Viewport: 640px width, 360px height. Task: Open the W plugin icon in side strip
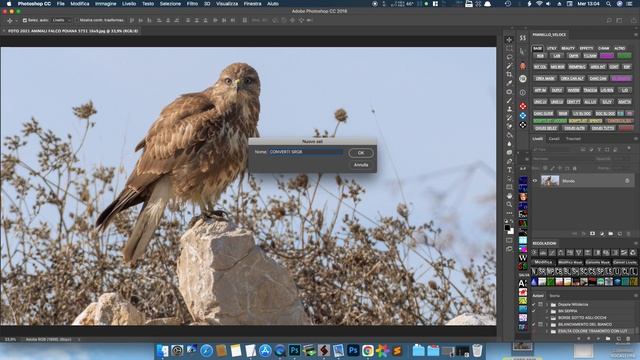(x=523, y=258)
